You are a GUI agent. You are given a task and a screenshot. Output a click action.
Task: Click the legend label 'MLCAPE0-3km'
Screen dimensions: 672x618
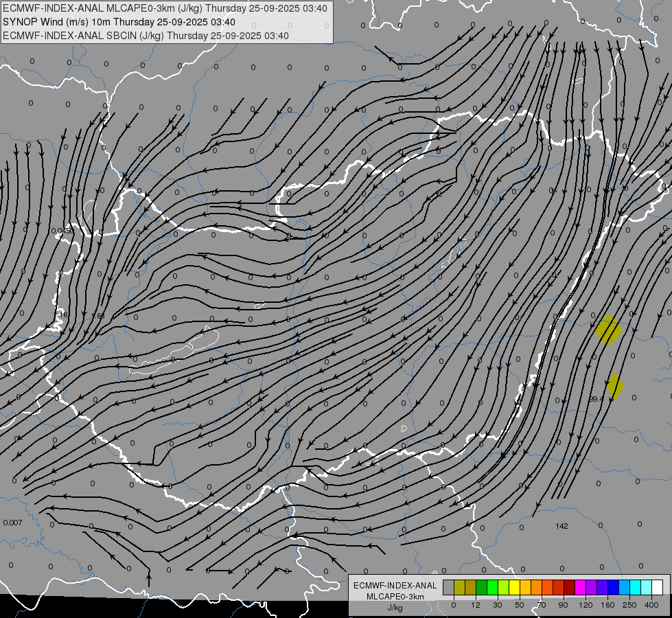pos(395,597)
